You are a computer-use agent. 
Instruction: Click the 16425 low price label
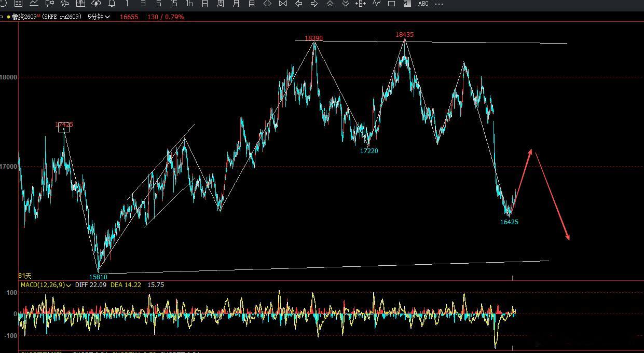[509, 222]
